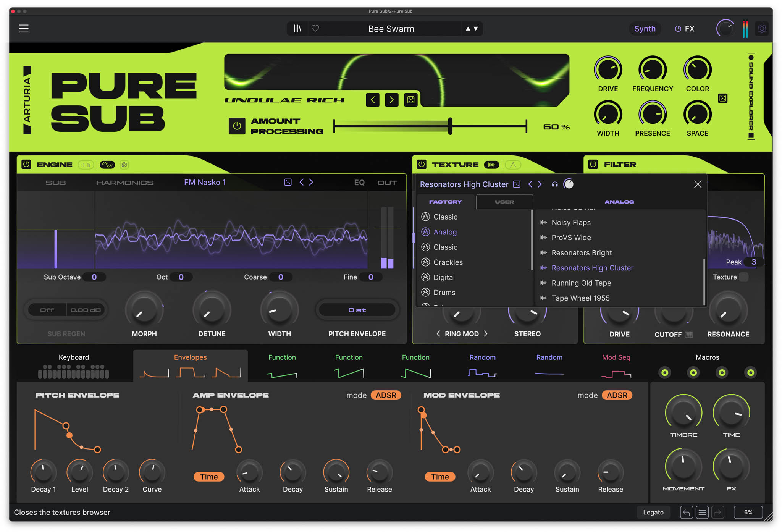This screenshot has width=782, height=532.
Task: Toggle the Amp Envelope Time button
Action: 209,477
